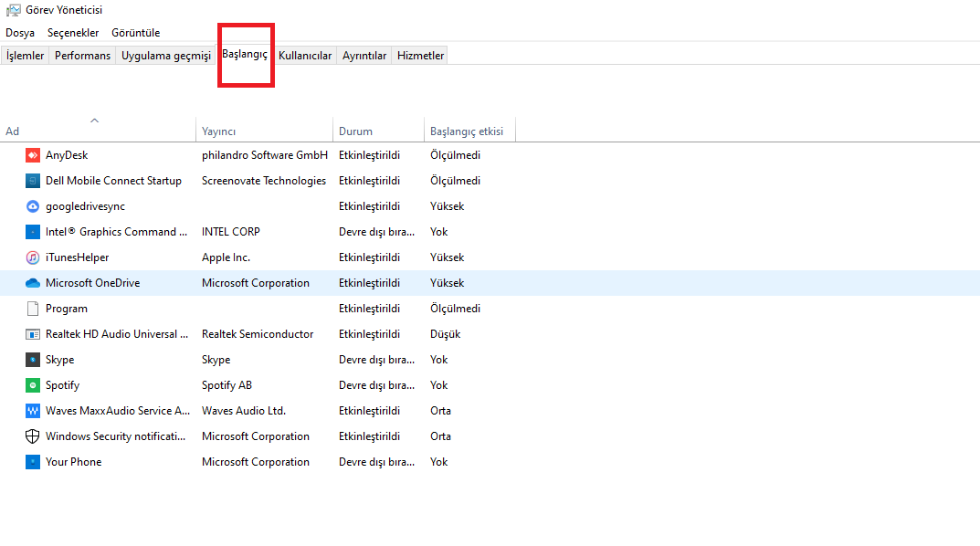Click publisher Spotify AB

tap(227, 385)
